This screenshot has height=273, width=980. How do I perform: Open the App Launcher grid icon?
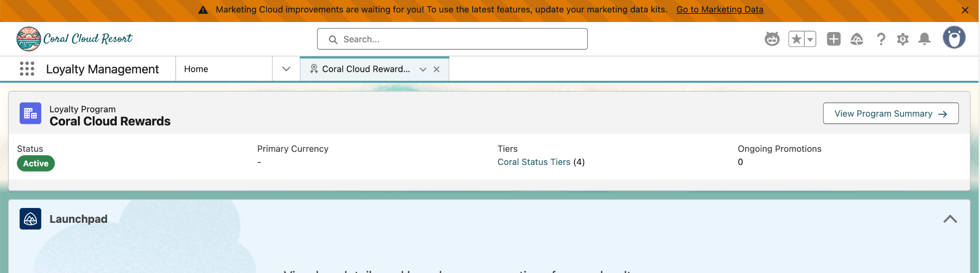27,69
